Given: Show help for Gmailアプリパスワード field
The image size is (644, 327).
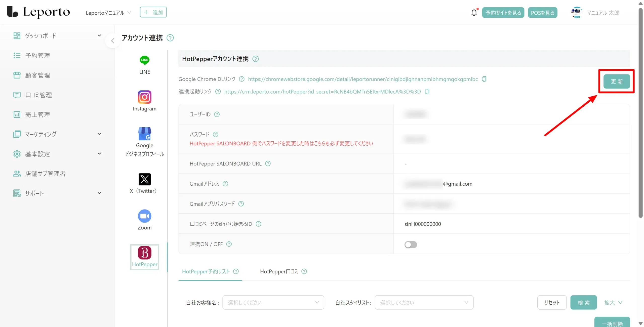Looking at the screenshot, I should [241, 204].
